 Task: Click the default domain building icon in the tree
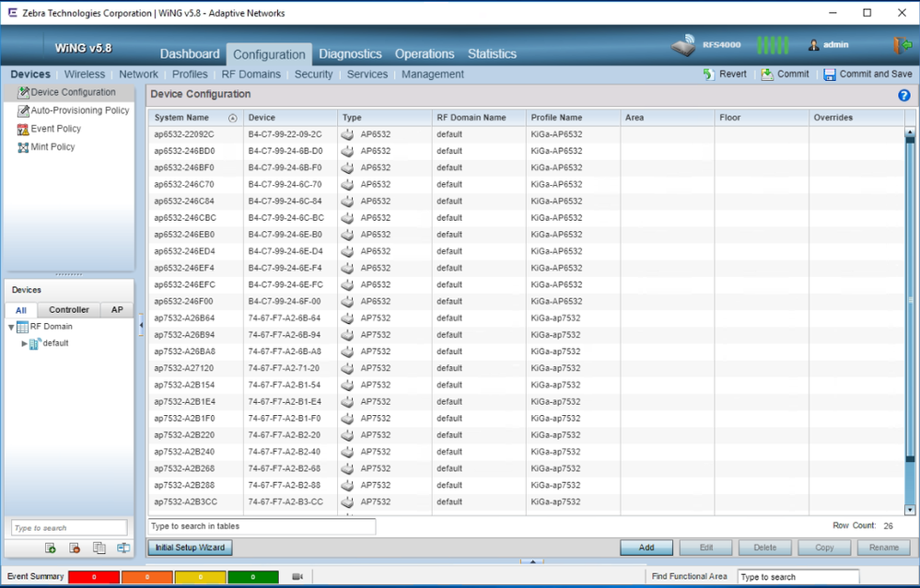(x=35, y=343)
